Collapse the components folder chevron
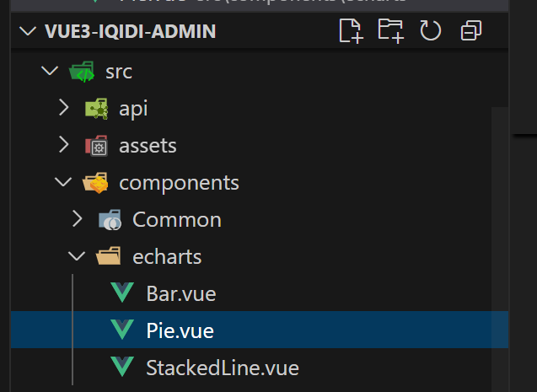Viewport: 537px width, 392px height. (x=63, y=183)
